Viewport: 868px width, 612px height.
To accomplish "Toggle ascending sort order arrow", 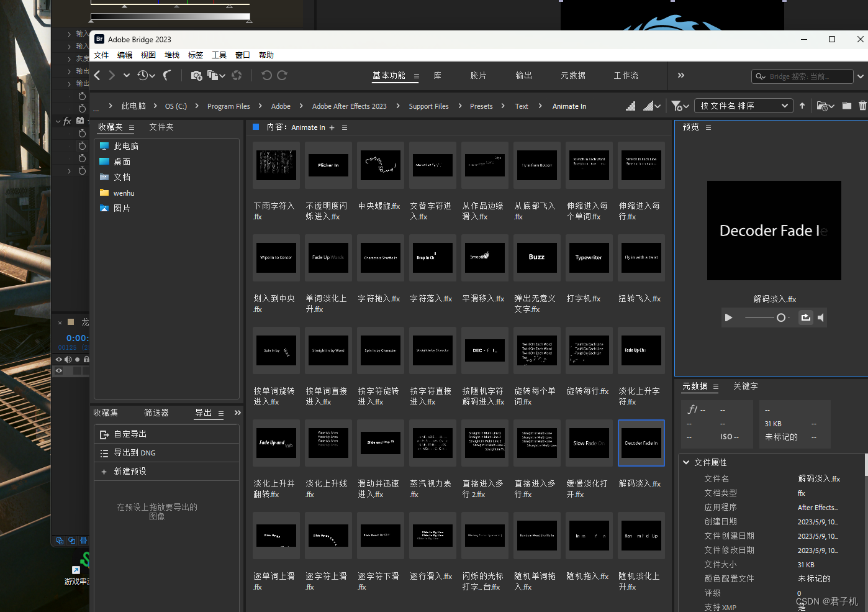I will (x=802, y=106).
